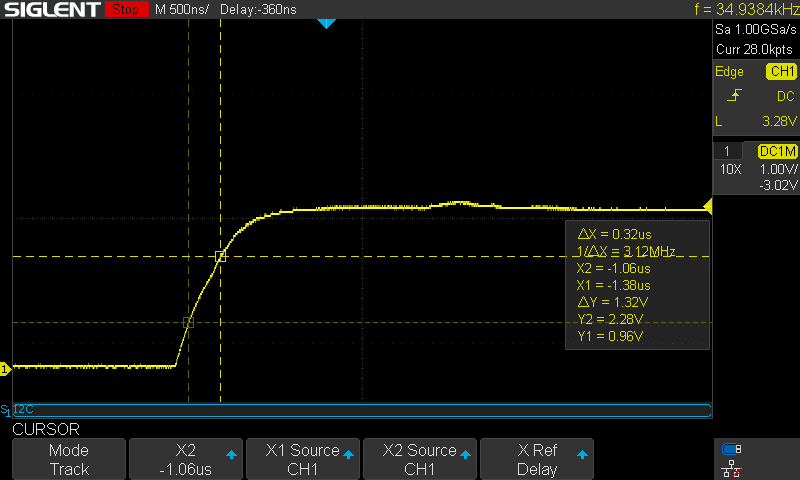Click the ΔY = 1.32V readout

(613, 302)
